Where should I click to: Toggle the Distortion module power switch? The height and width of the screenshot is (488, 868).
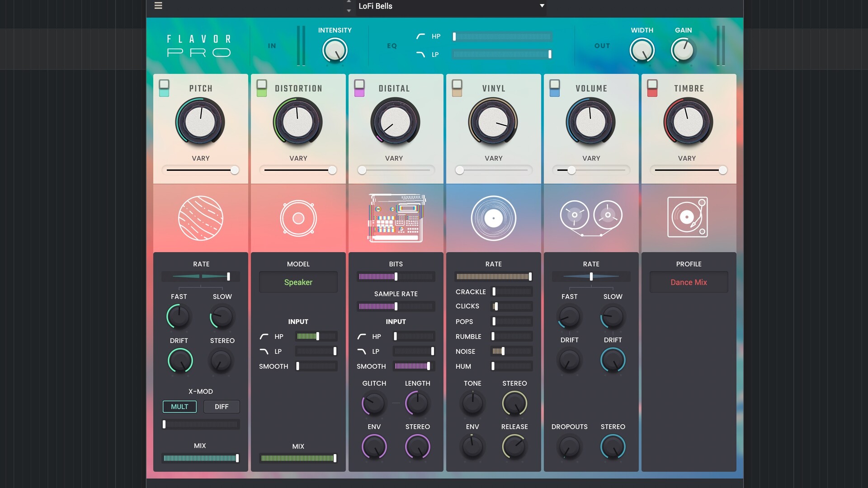pyautogui.click(x=261, y=88)
